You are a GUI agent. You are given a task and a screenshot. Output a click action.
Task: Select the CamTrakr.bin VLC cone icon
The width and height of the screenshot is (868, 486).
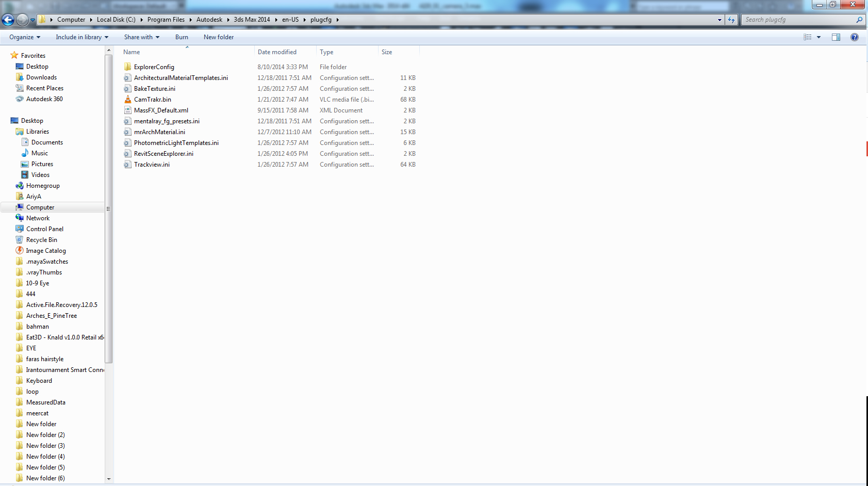coord(128,100)
